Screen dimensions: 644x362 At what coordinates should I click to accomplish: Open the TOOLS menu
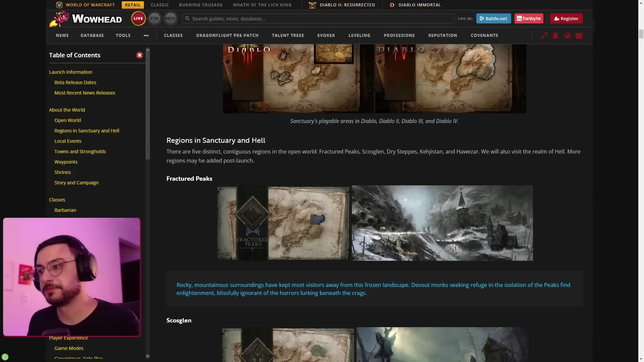coord(123,36)
